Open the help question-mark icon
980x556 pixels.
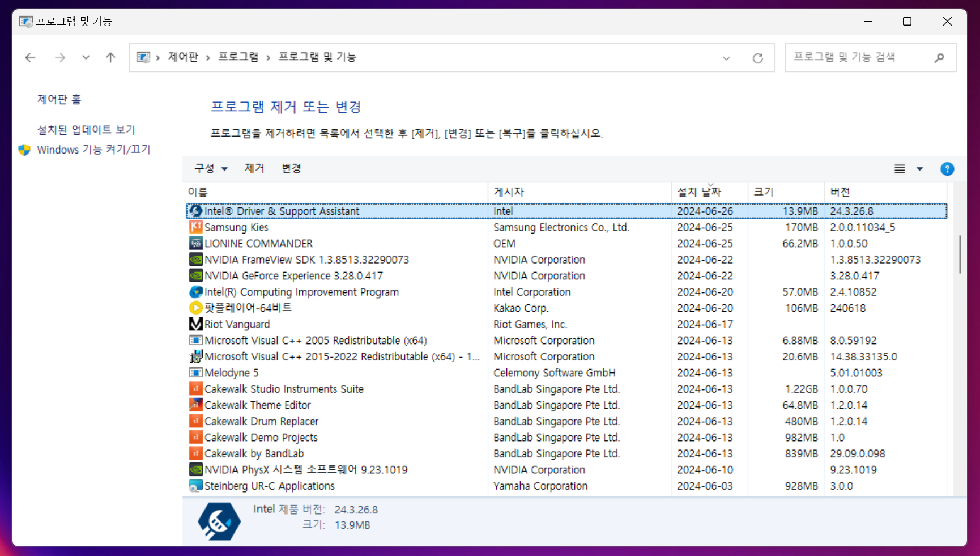coord(947,169)
